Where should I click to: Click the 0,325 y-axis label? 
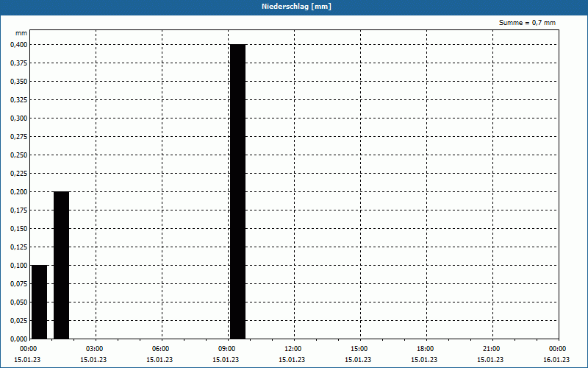point(19,100)
